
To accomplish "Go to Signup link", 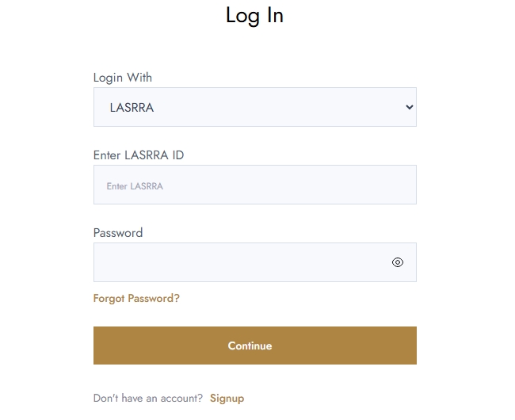I will coord(227,398).
